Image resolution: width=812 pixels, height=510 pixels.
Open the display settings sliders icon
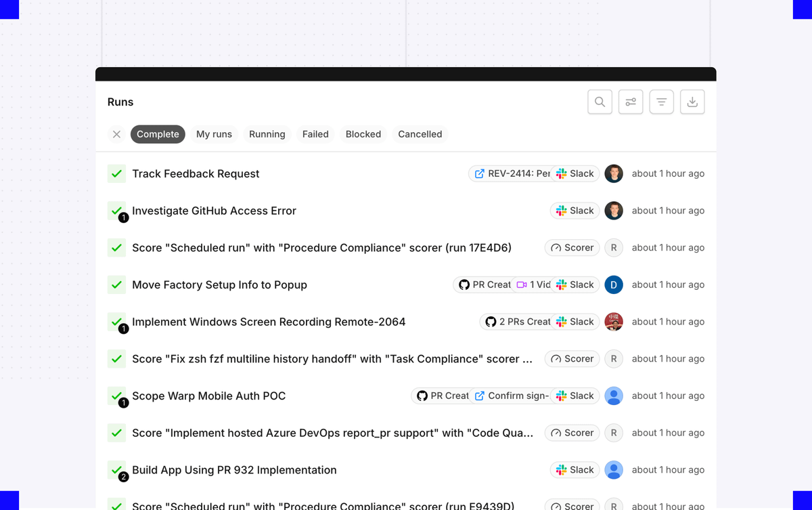tap(631, 102)
